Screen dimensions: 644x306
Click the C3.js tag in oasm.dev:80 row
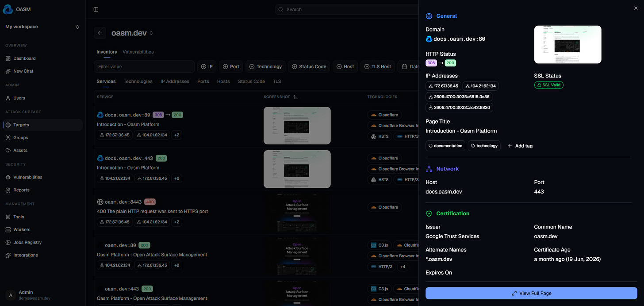[x=380, y=245]
